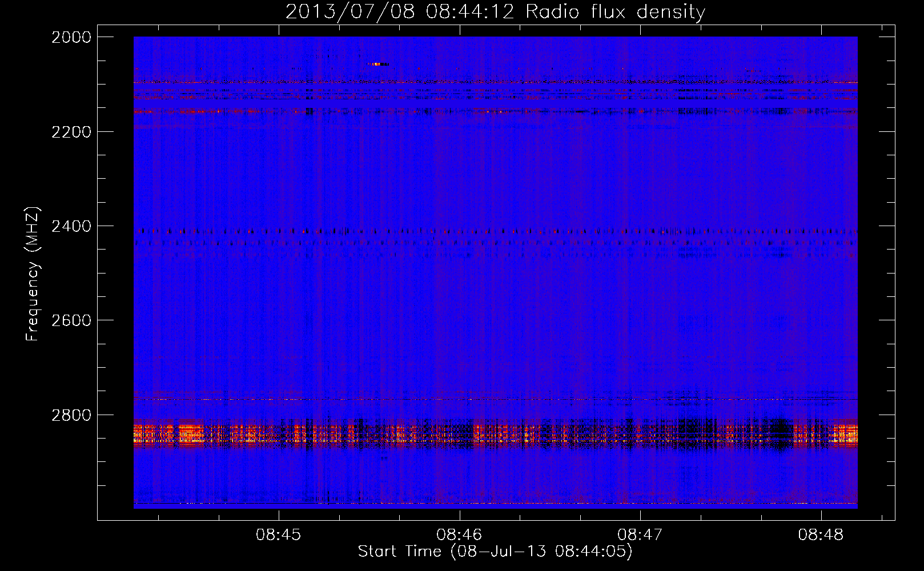Click the 08:45 time tick label

pyautogui.click(x=279, y=535)
